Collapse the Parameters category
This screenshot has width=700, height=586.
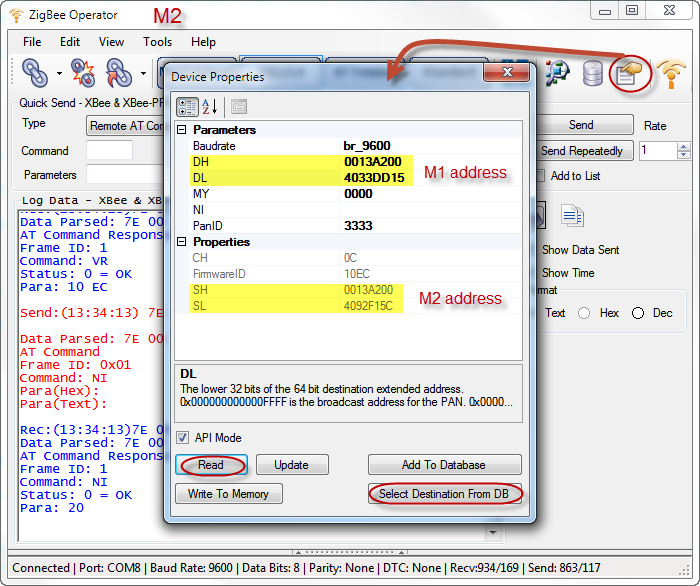click(182, 130)
